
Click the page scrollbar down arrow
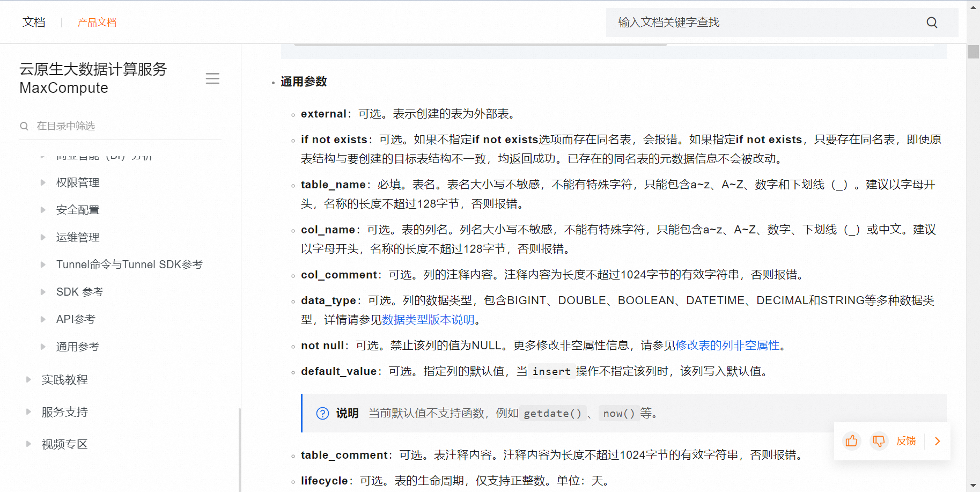tap(973, 486)
